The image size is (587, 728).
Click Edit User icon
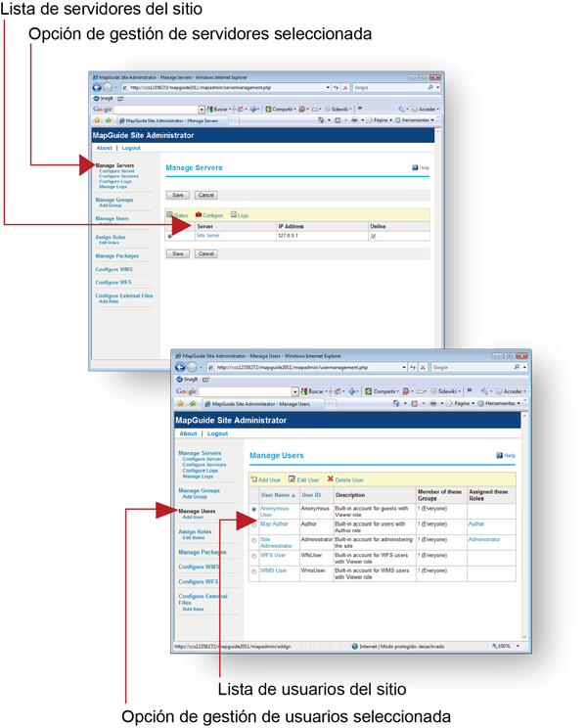(292, 479)
